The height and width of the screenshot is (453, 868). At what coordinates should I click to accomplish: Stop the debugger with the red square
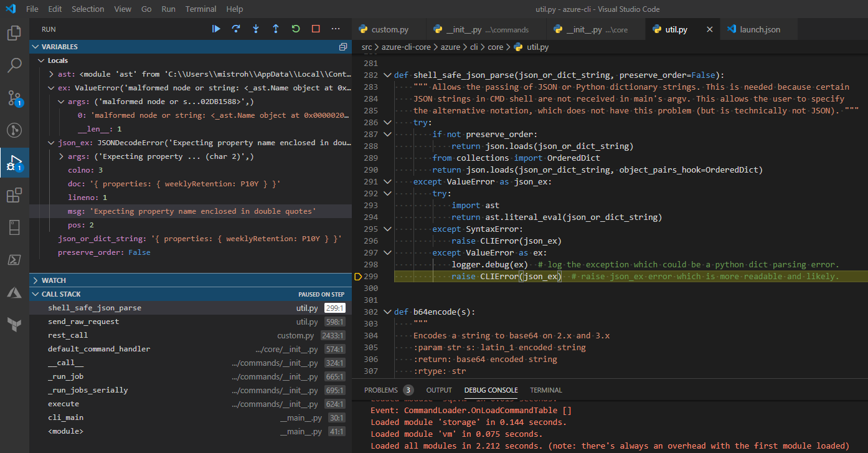[316, 29]
